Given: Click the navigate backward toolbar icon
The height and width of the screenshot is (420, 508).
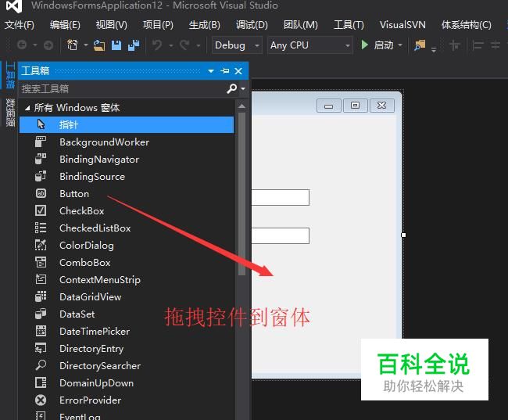Looking at the screenshot, I should (x=22, y=45).
